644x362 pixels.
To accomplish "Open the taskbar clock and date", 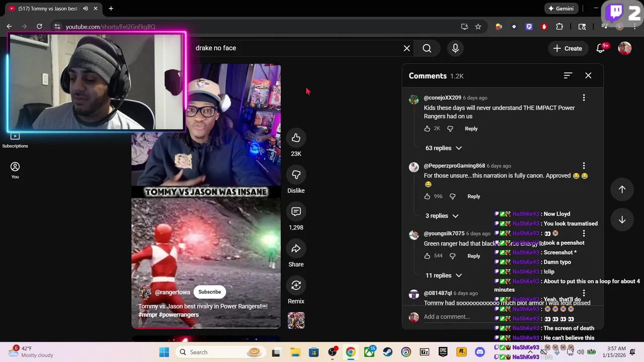I will coord(616,352).
